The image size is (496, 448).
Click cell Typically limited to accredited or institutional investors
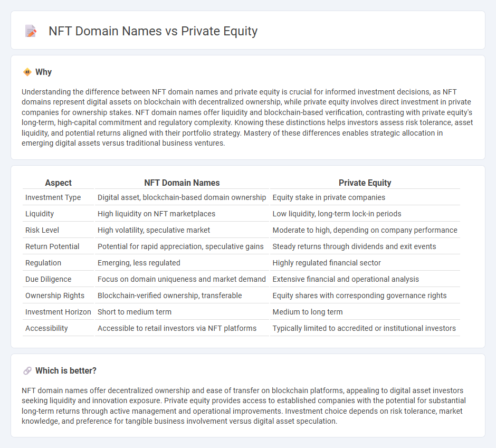(365, 328)
